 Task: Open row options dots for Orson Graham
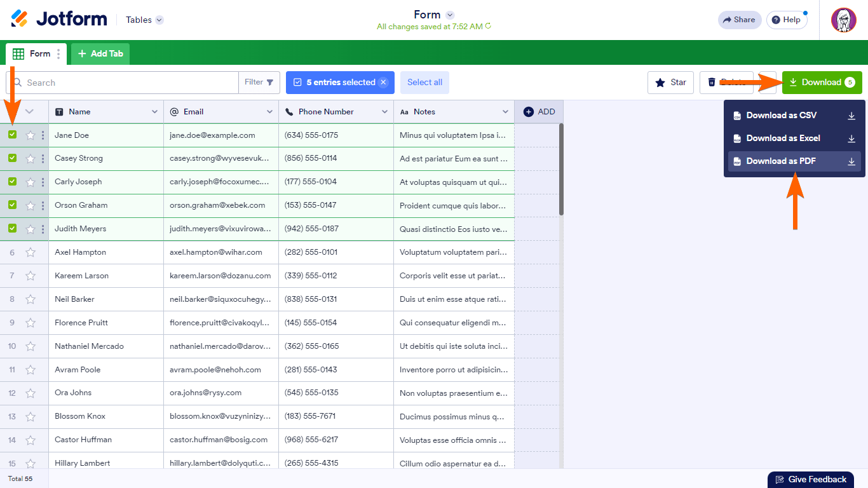click(x=43, y=206)
